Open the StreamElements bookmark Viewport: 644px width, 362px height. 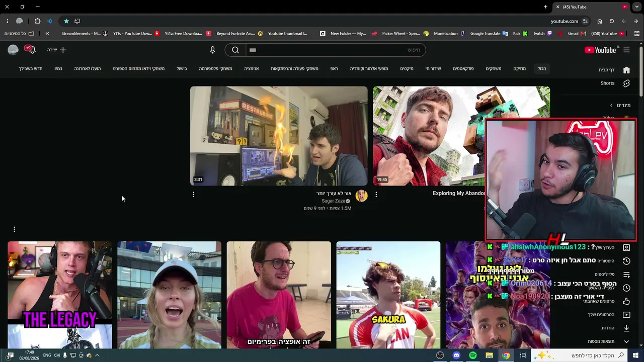point(85,34)
